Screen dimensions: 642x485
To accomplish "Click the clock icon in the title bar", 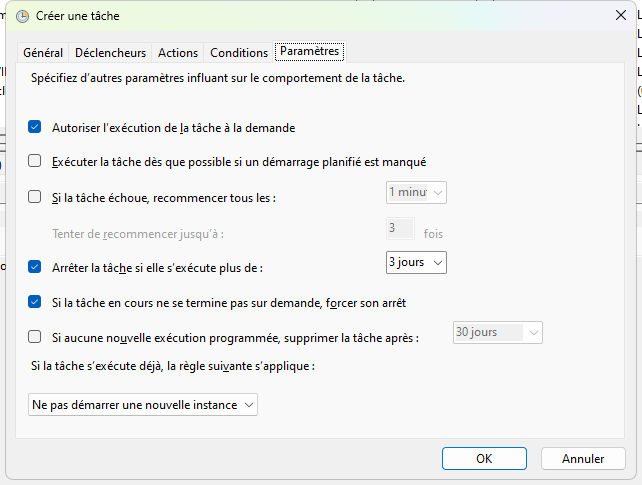I will 22,15.
